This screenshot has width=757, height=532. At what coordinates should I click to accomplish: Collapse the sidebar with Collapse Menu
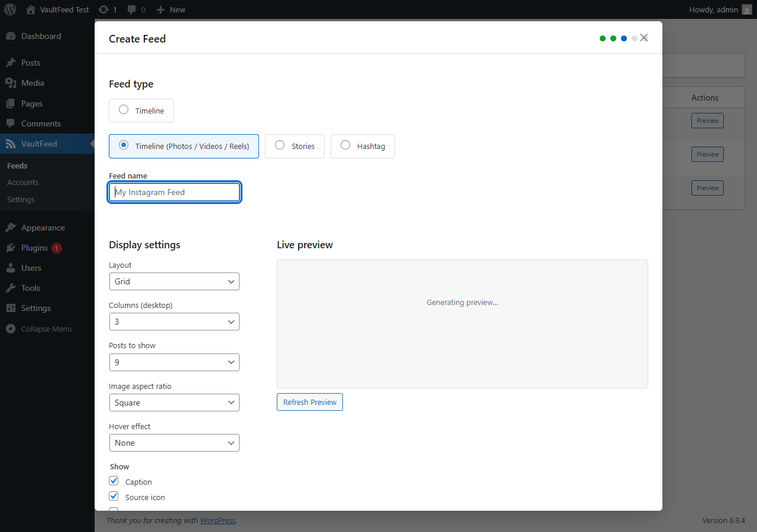pos(47,329)
